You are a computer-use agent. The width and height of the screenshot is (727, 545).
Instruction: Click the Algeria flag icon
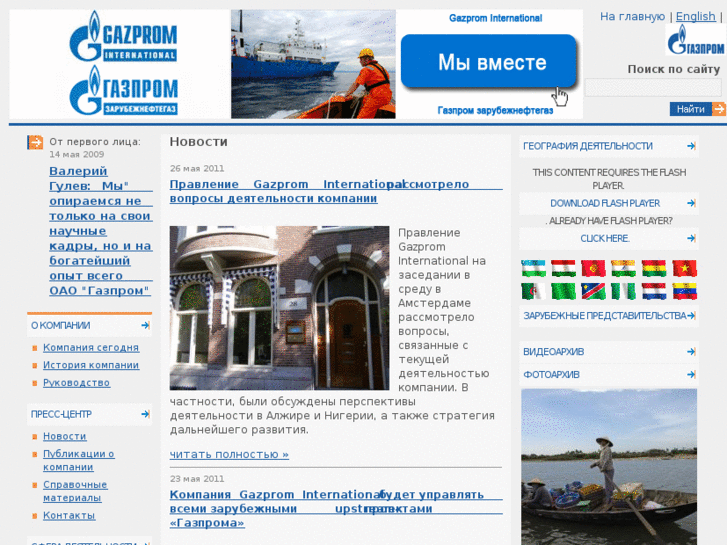533,291
